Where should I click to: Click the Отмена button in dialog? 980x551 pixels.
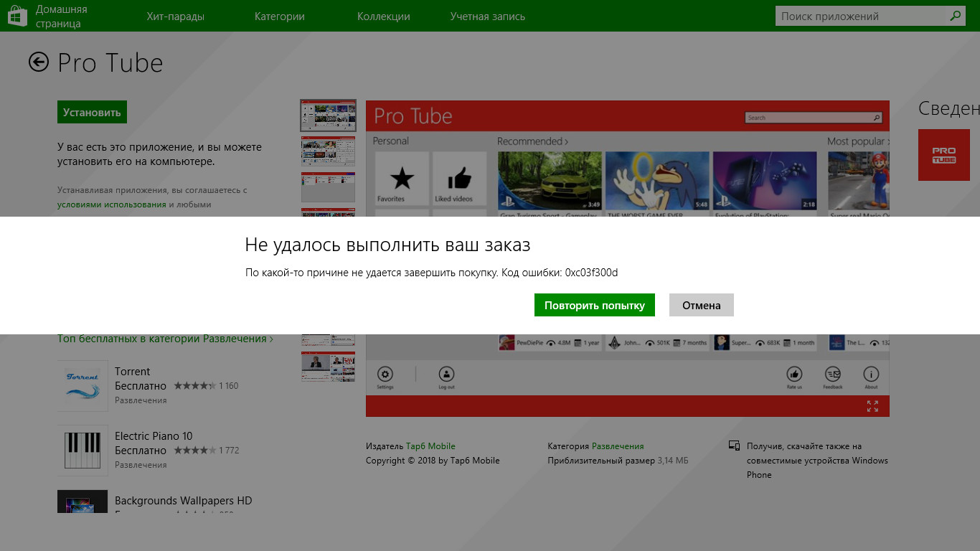(702, 305)
